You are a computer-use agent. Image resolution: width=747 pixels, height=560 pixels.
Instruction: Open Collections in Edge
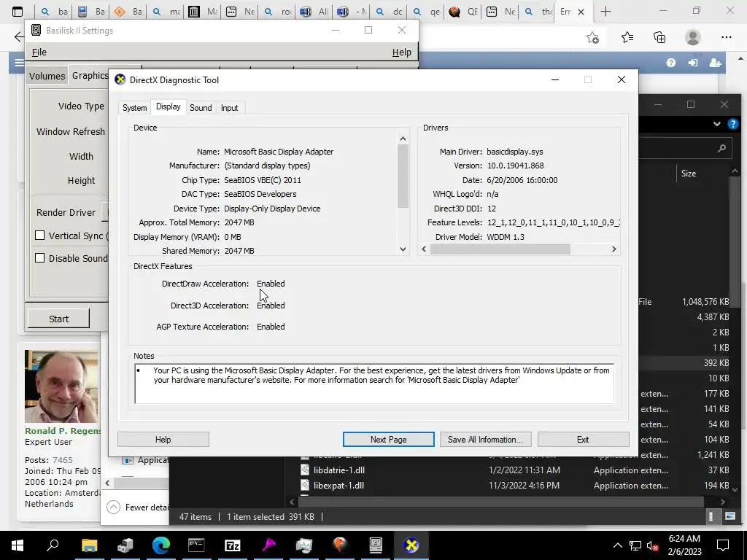[x=659, y=37]
